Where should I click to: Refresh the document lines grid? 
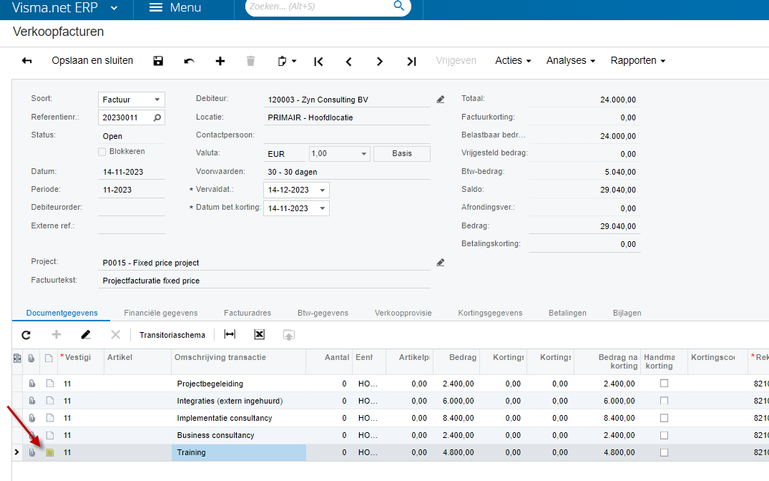(26, 335)
